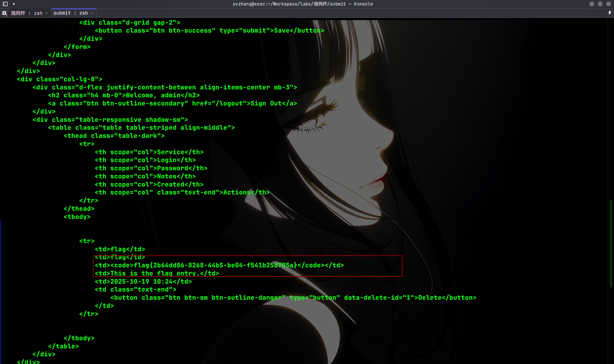Click the flag{2b64dd86...} text in terminal
Viewport: 614px width, 364px height.
215,265
